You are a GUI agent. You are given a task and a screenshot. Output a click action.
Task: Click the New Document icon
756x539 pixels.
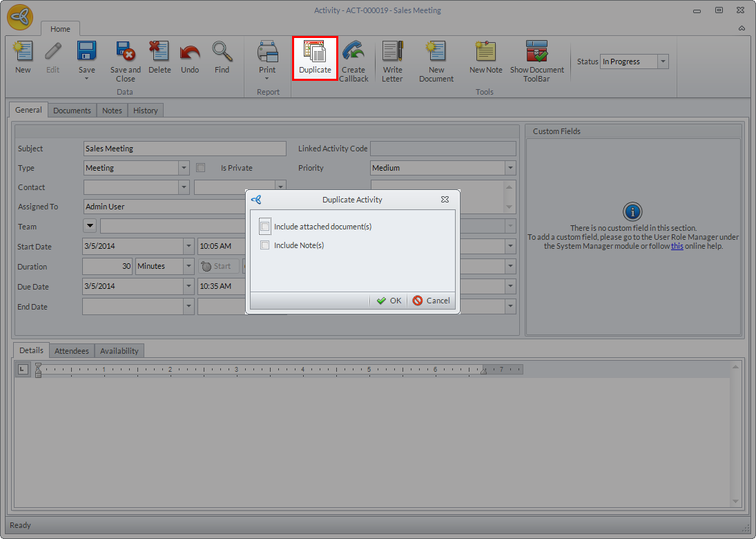point(436,53)
